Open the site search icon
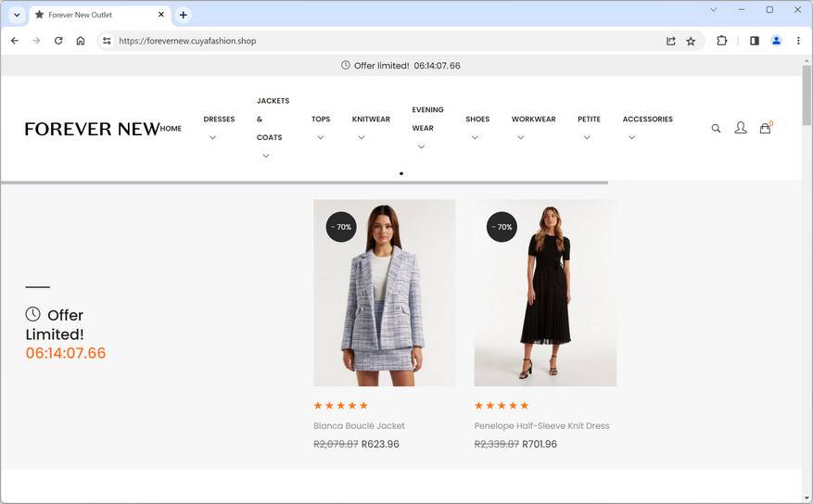The image size is (813, 504). tap(716, 129)
